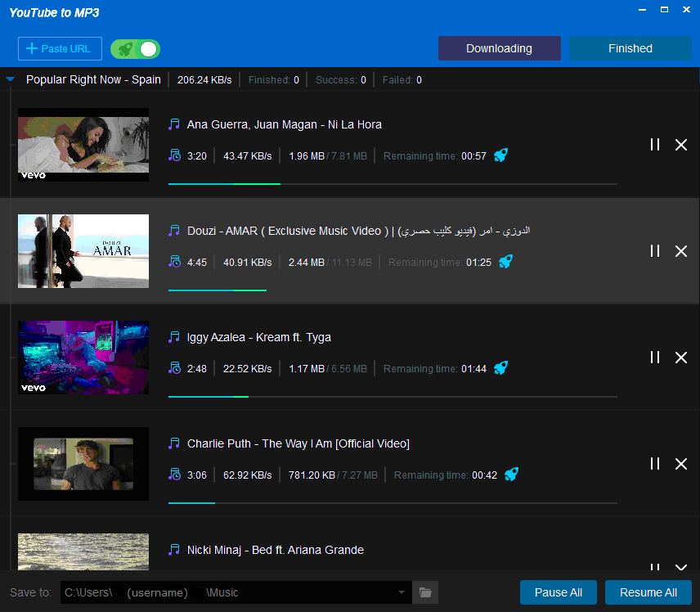
Task: Click rocket boost icon for Charlie Puth track
Action: 511,475
